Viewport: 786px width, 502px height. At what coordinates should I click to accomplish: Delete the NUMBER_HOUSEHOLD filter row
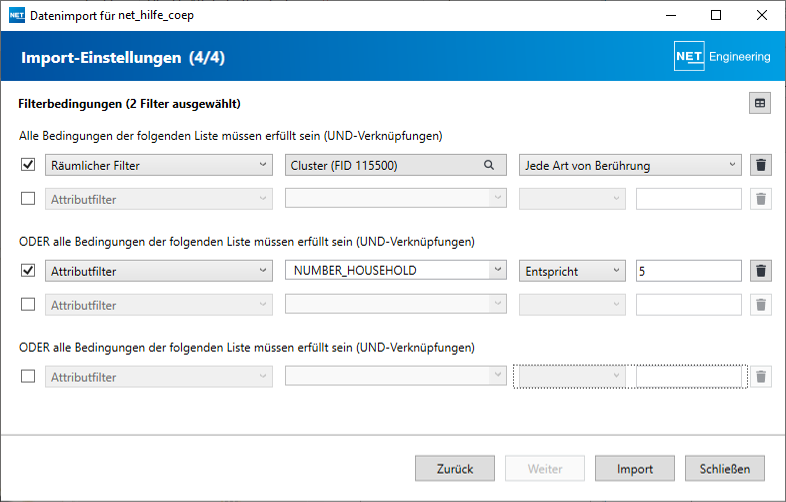(761, 271)
